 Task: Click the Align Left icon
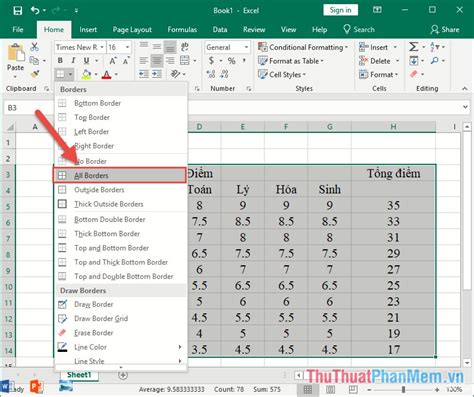coord(144,61)
